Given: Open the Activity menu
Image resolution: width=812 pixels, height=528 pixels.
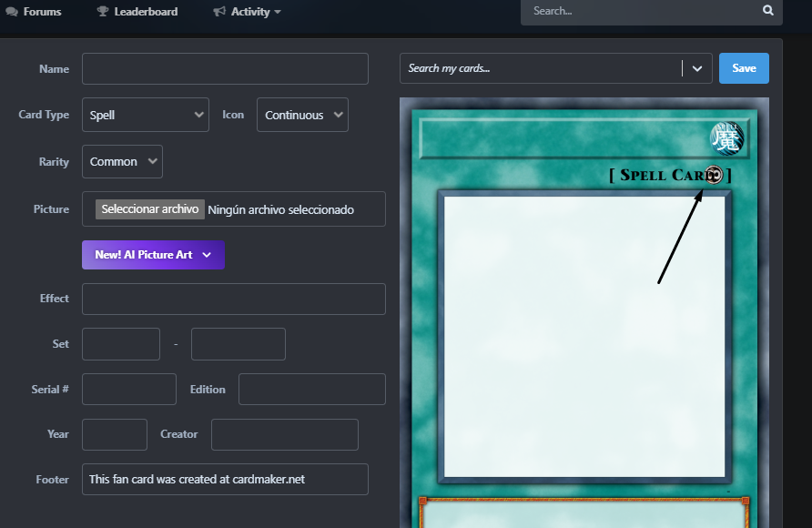Looking at the screenshot, I should tap(247, 12).
